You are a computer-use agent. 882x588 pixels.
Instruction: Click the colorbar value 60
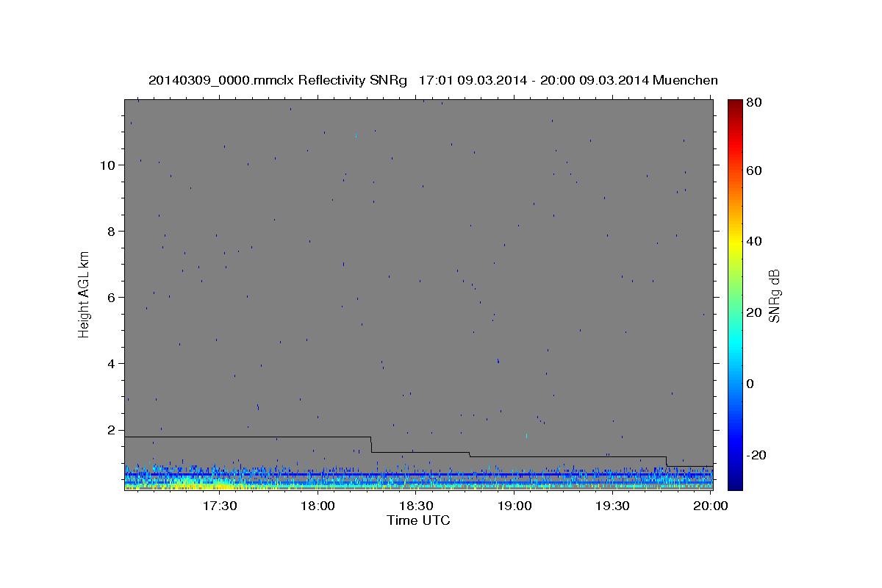tap(756, 171)
